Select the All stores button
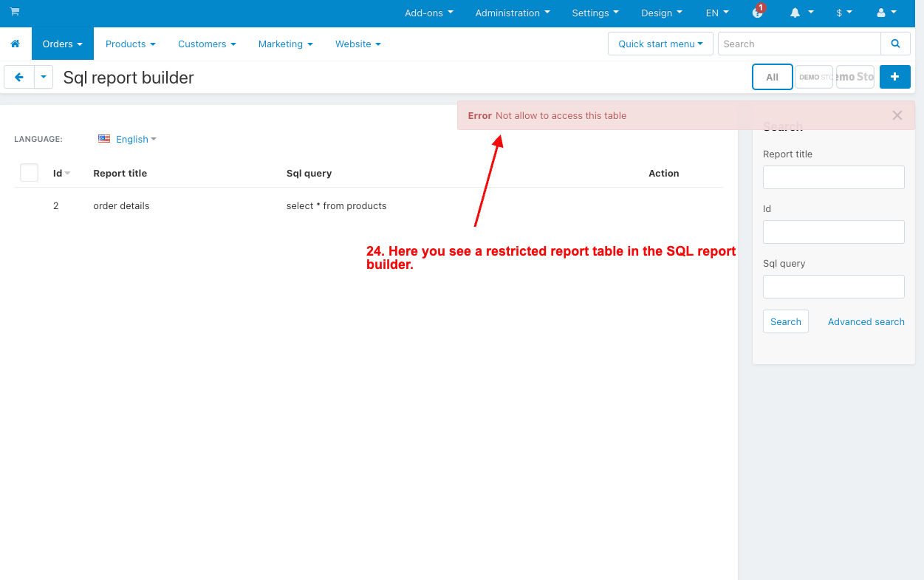The height and width of the screenshot is (580, 924). coord(773,77)
